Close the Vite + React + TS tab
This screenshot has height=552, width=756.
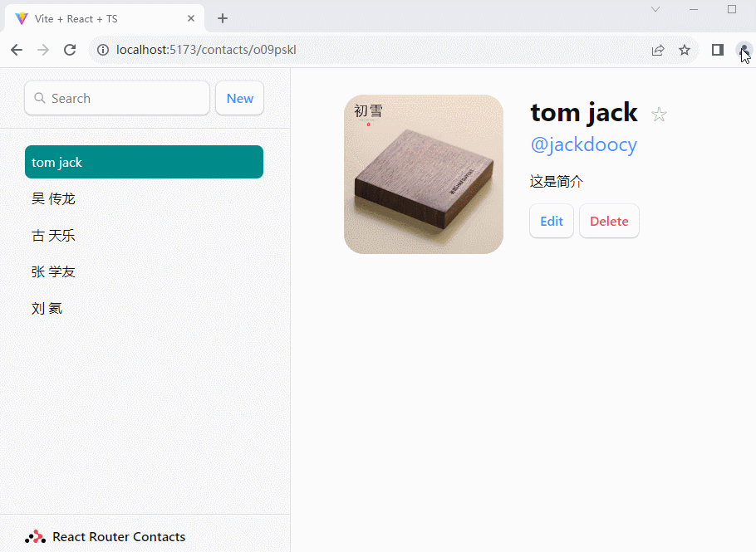(191, 18)
